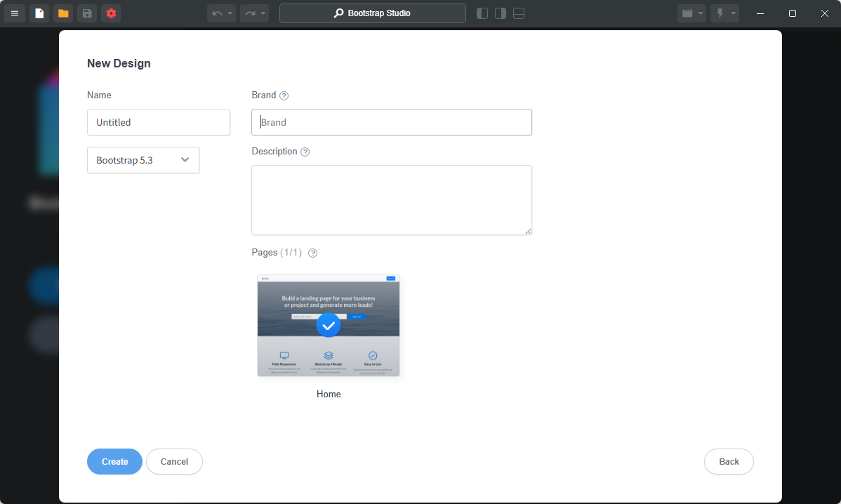Open the preview browser icon
The image size is (841, 504).
pyautogui.click(x=687, y=13)
